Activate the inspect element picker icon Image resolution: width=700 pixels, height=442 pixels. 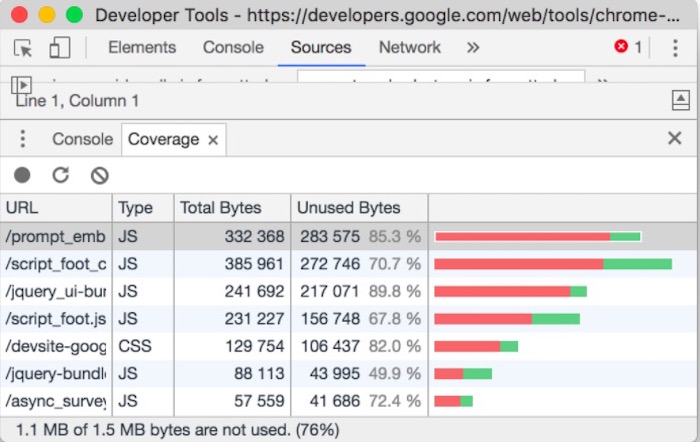tap(23, 47)
